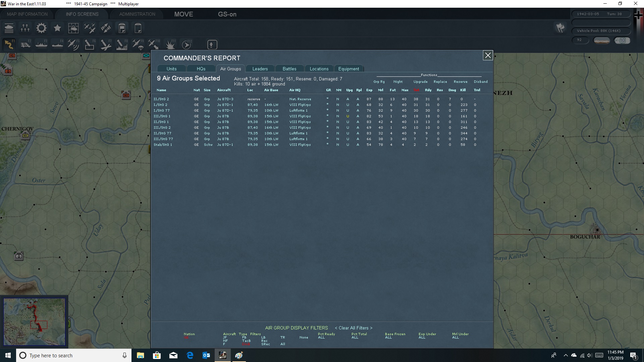Viewport: 644px width, 362px height.
Task: Toggle the JF aircraft filter
Action: pos(225,338)
